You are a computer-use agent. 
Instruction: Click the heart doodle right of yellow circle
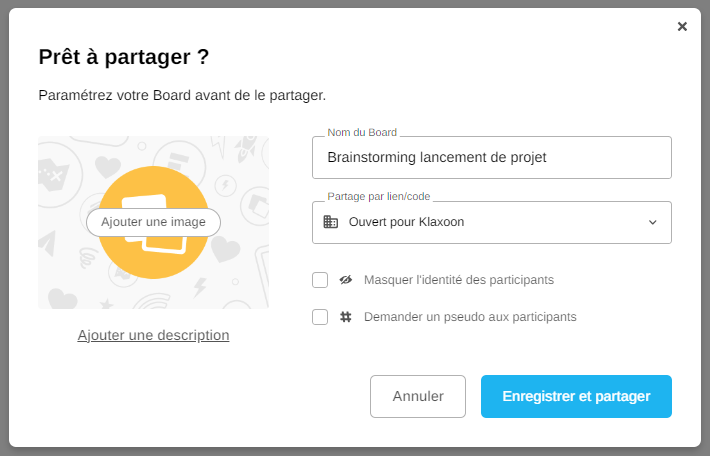pos(227,247)
